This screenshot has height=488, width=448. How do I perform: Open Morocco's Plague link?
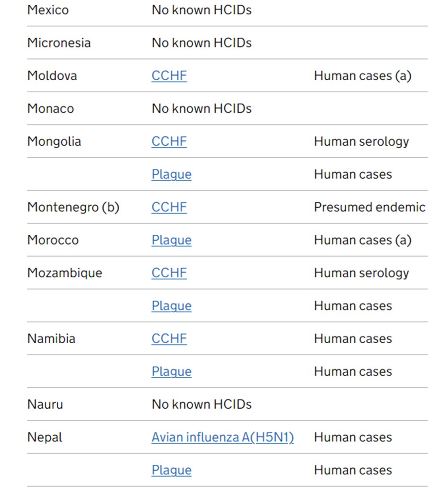click(171, 240)
